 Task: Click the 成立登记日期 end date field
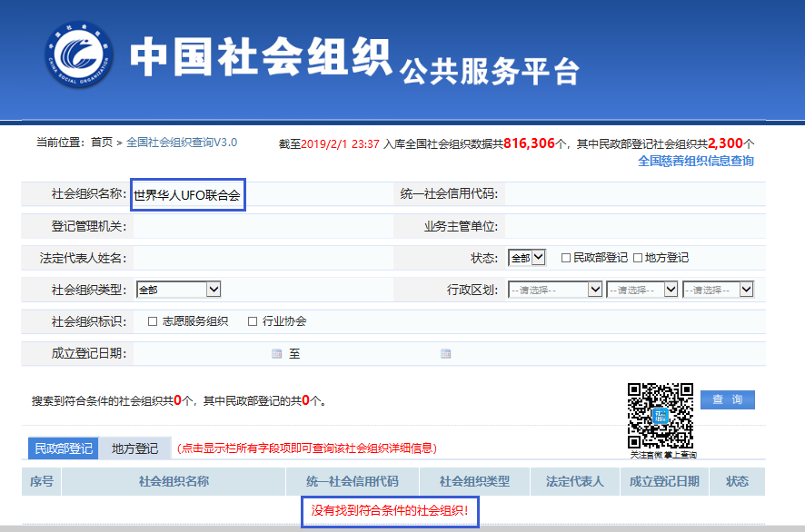pyautogui.click(x=371, y=353)
